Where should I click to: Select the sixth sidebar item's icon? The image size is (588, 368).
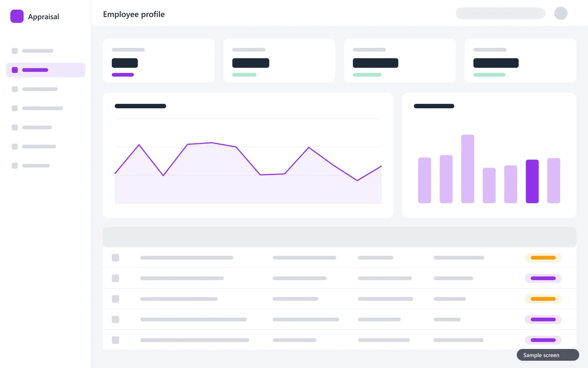pos(15,147)
